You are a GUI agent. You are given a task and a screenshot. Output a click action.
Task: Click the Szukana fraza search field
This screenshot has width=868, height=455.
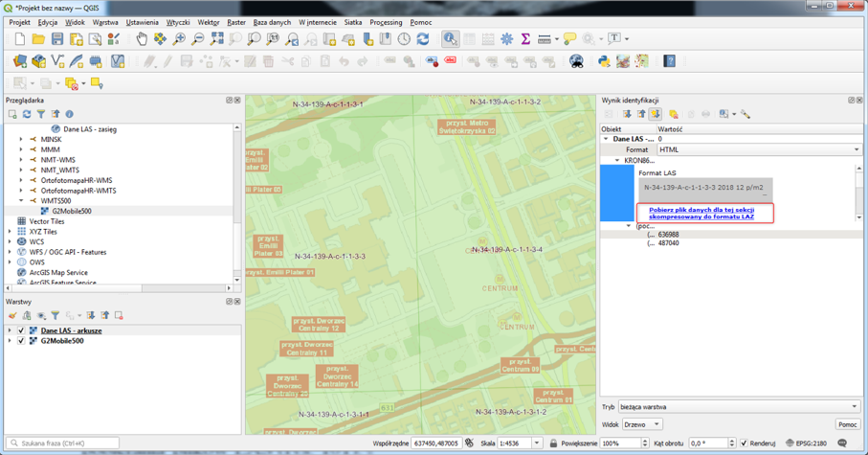point(62,444)
